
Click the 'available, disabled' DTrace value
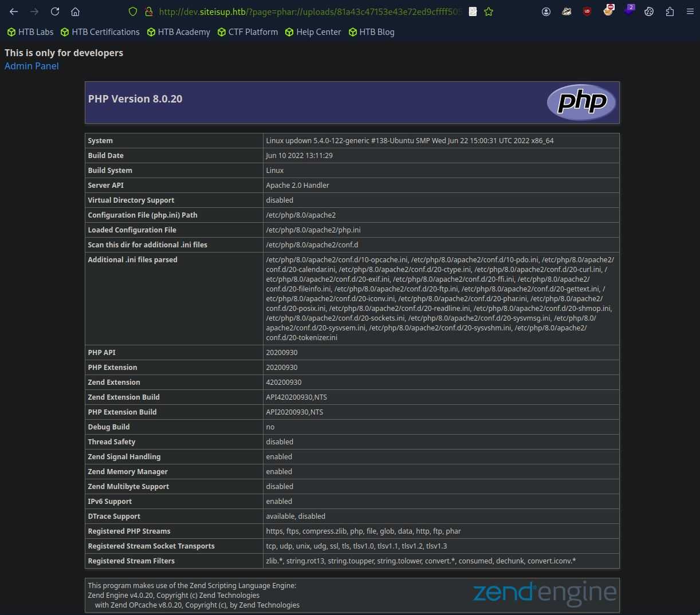click(x=296, y=516)
